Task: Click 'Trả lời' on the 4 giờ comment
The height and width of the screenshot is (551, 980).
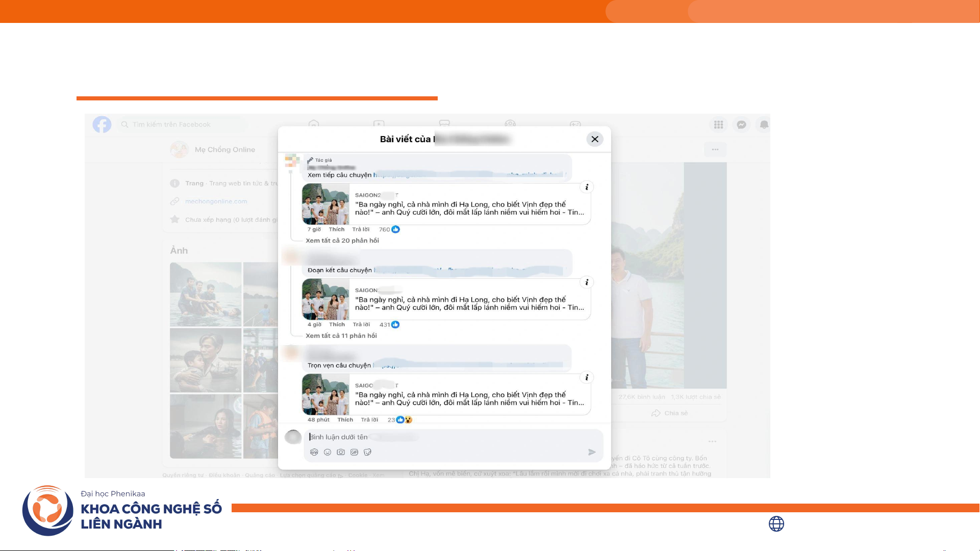Action: (x=361, y=325)
